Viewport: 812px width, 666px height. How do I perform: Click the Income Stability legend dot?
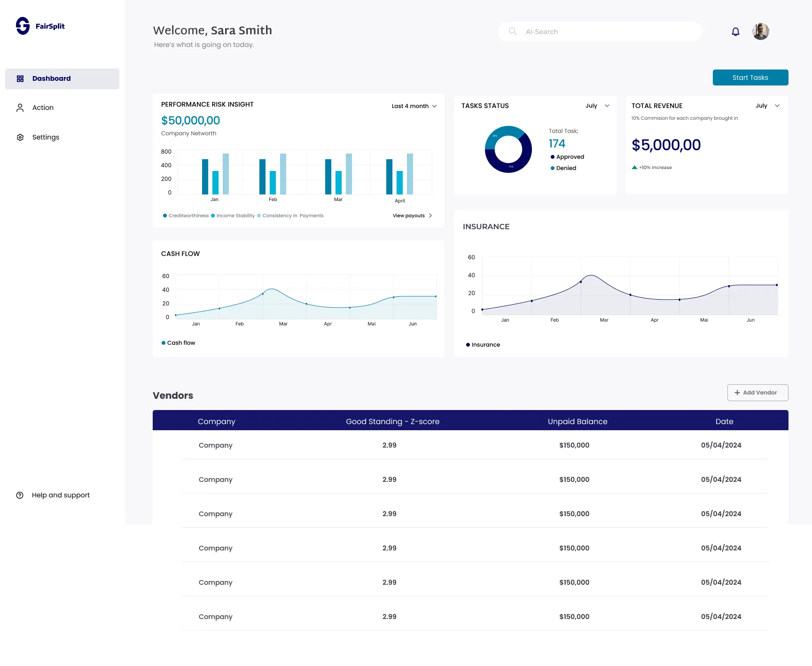click(x=213, y=216)
